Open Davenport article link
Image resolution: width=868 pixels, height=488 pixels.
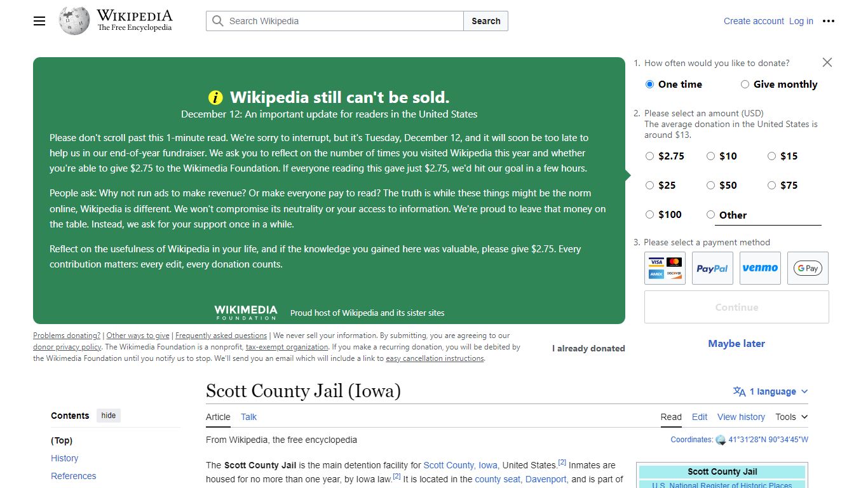(x=546, y=479)
